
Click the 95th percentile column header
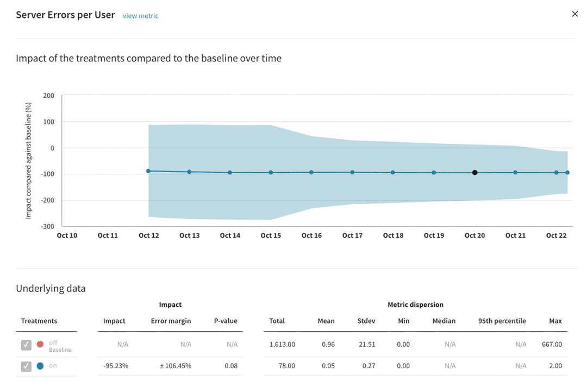pyautogui.click(x=502, y=321)
